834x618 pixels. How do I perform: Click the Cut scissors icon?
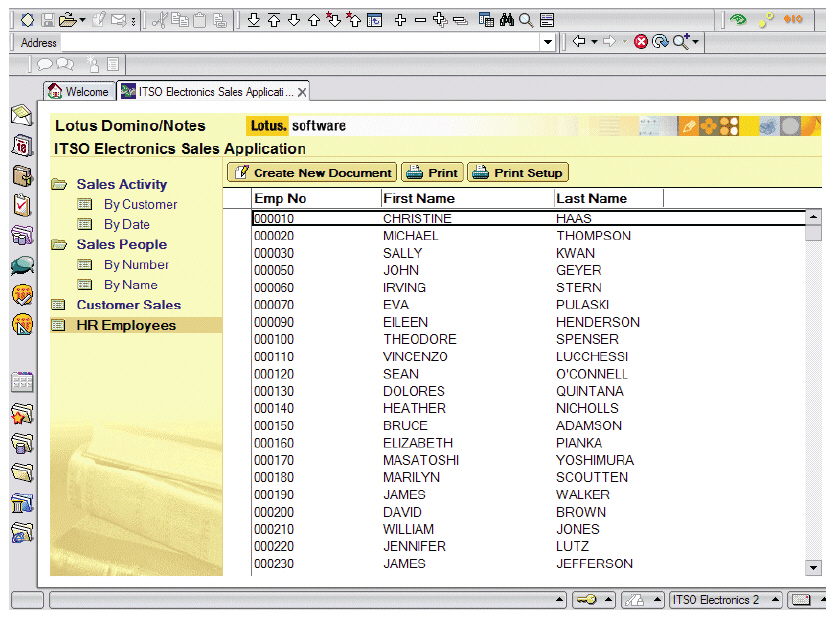coord(159,20)
